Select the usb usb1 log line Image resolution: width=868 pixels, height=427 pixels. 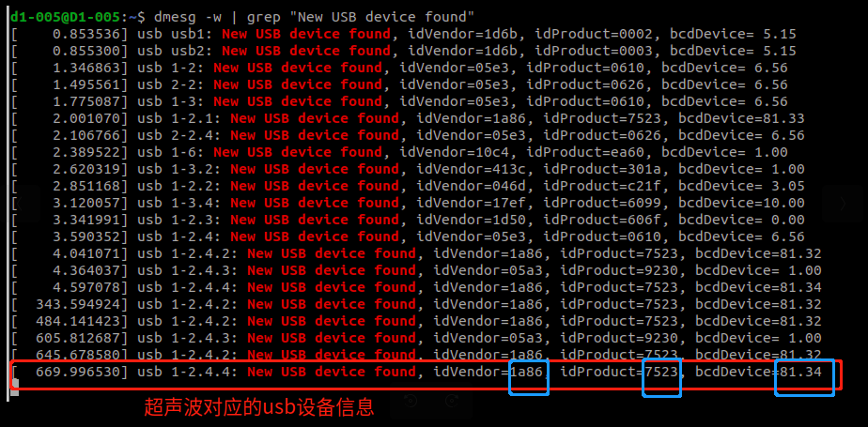[403, 35]
